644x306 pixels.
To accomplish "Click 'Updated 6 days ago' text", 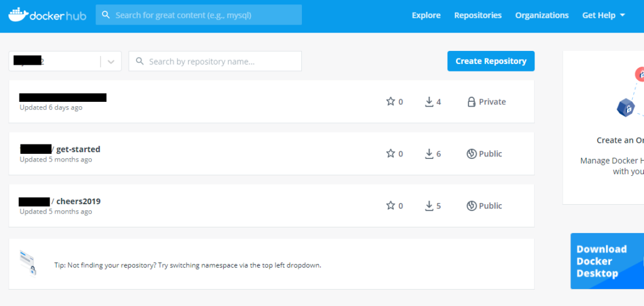I will click(x=51, y=107).
